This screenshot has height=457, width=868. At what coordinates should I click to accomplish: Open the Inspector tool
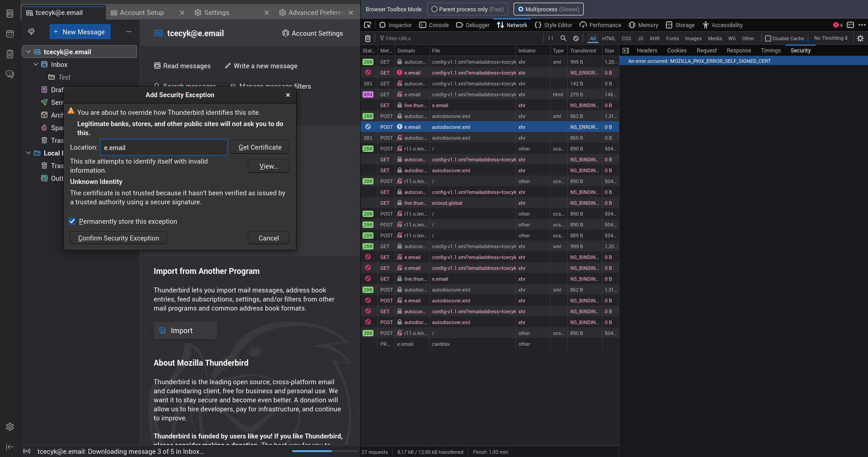(x=396, y=25)
